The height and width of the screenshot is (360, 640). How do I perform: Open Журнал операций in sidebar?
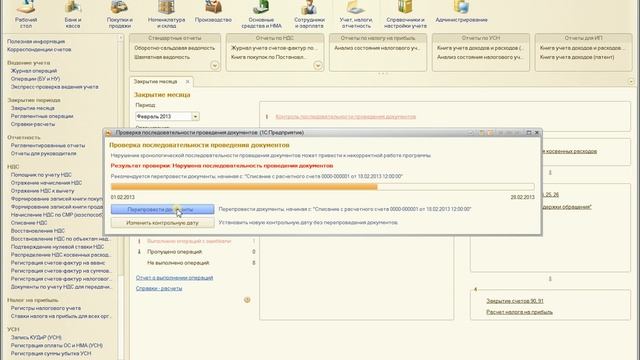34,71
